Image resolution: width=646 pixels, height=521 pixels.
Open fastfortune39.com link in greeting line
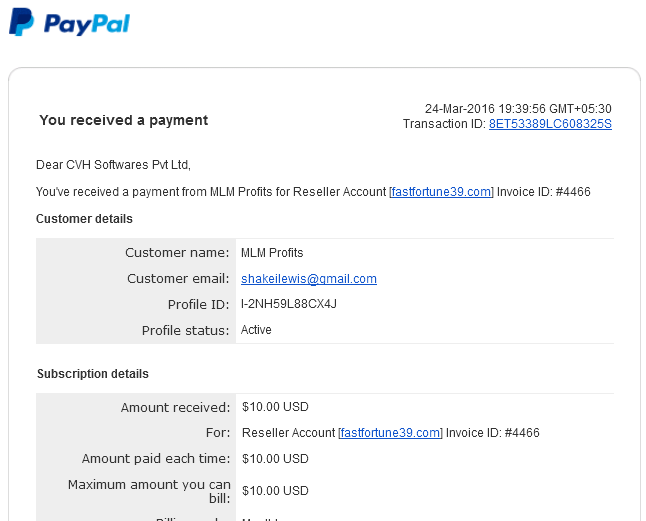click(x=441, y=192)
